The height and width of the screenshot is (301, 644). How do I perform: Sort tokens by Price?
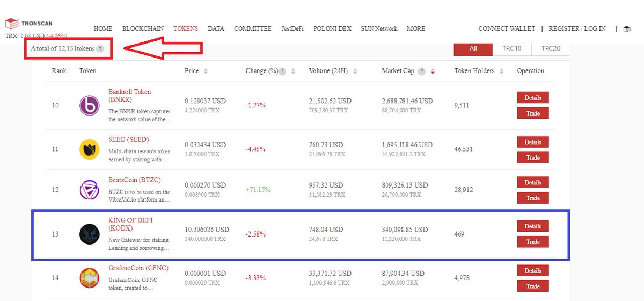206,71
